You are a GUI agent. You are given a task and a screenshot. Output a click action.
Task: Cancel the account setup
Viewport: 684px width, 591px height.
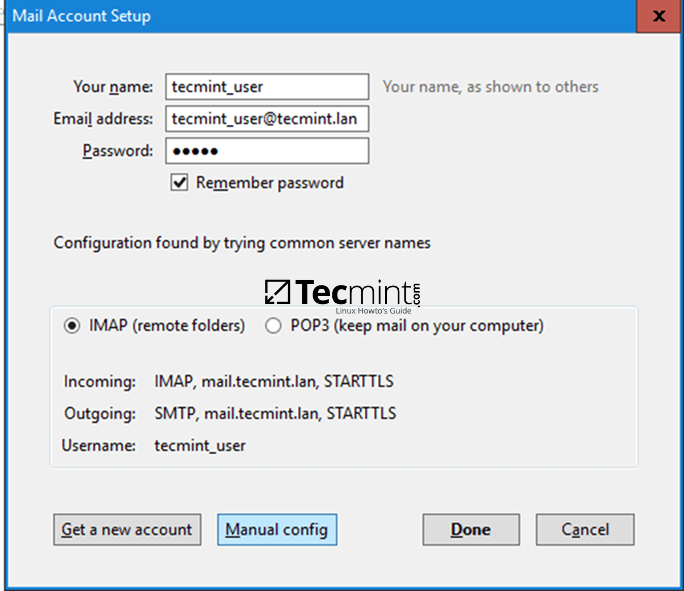(585, 530)
